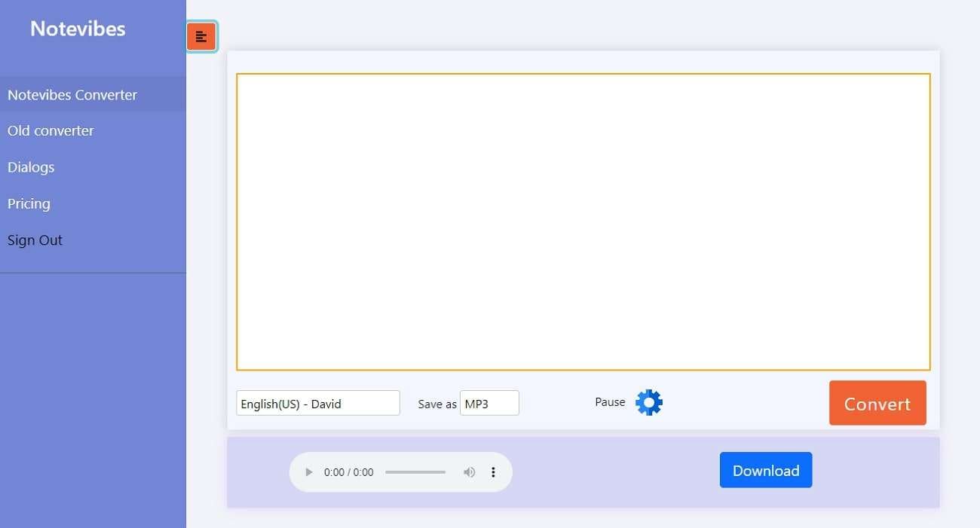Open the blue gear settings icon
The image size is (980, 528).
click(649, 402)
